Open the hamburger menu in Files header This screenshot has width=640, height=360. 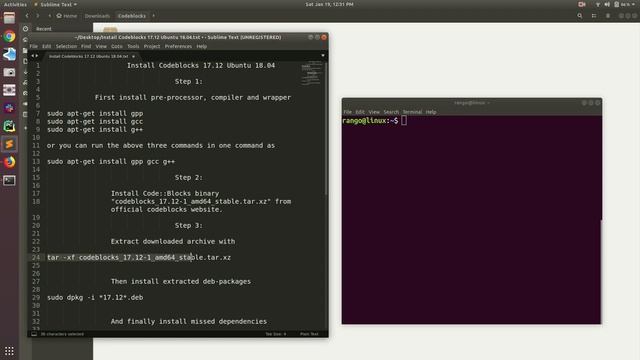(608, 16)
